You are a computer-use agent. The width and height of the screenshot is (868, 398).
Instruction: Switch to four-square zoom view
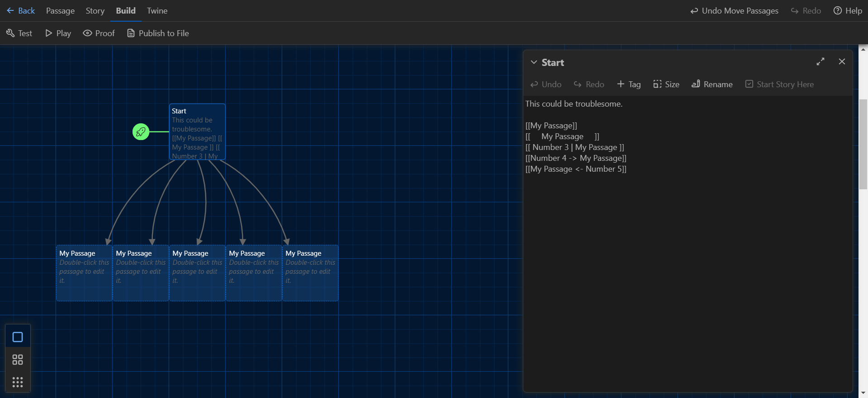[x=18, y=360]
